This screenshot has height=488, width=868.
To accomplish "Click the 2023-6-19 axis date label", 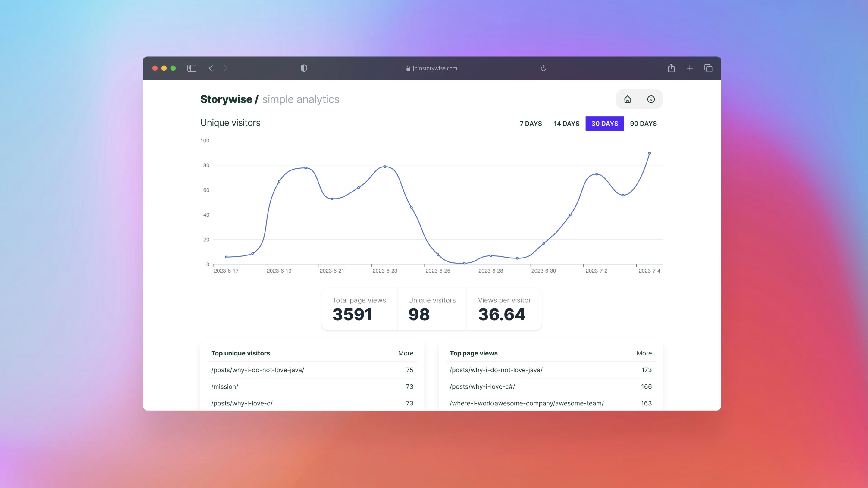I will coord(279,271).
